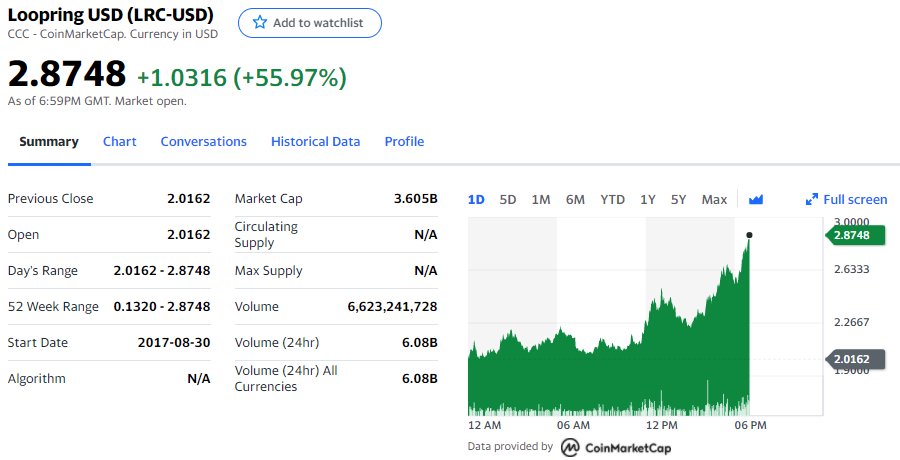Show the Max chart range
This screenshot has height=460, width=900.
click(x=714, y=199)
